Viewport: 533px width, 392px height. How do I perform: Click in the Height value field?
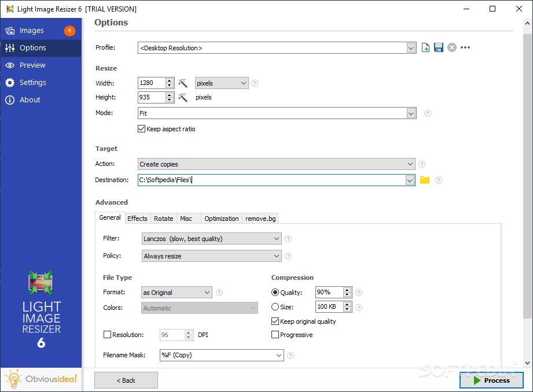pyautogui.click(x=152, y=97)
